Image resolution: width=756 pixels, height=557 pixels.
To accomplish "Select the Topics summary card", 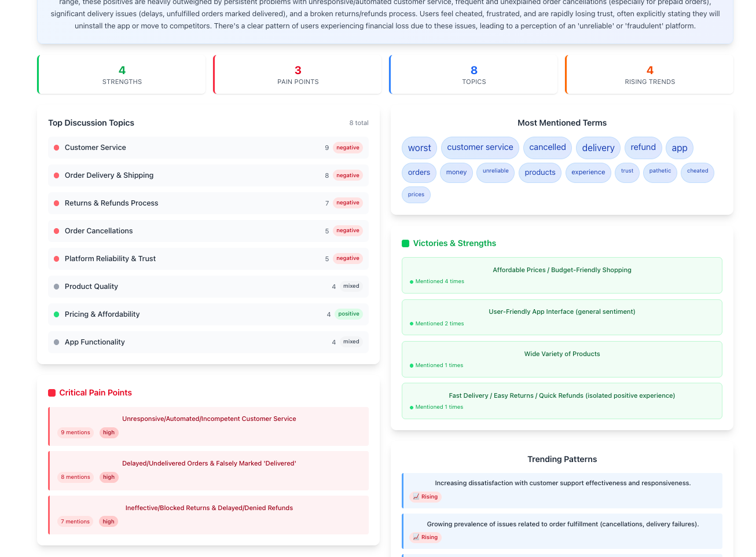I will point(474,75).
